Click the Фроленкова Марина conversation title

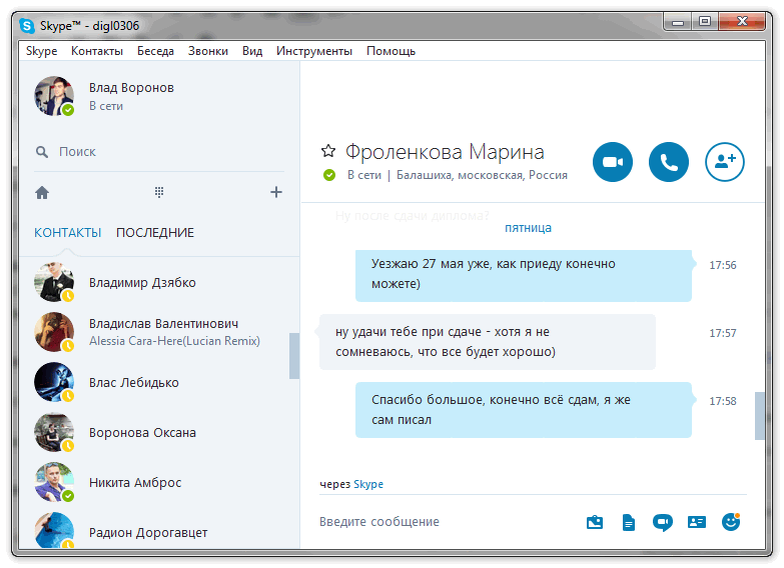(444, 152)
